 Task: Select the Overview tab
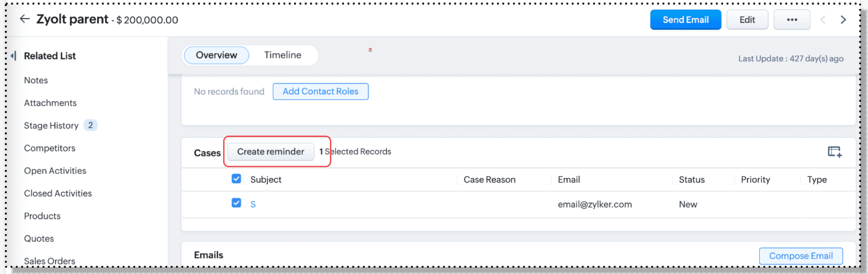[216, 55]
